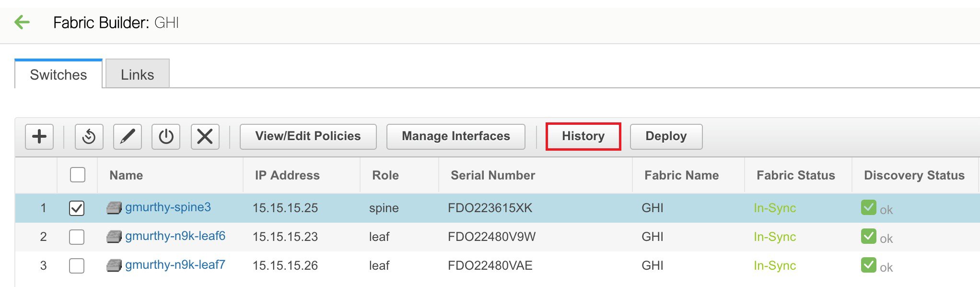Check the gmurthy-n9k-leaf6 row checkbox
This screenshot has width=980, height=287.
coord(77,237)
